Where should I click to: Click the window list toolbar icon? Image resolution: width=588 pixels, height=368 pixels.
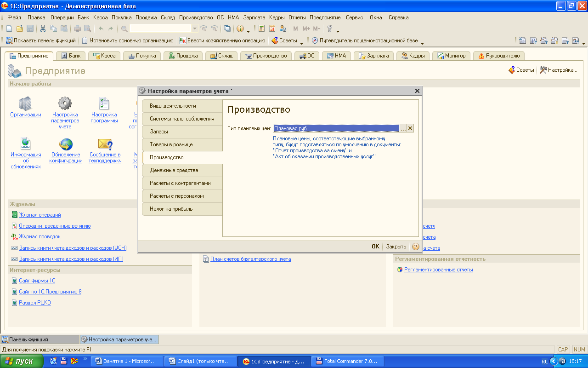227,29
